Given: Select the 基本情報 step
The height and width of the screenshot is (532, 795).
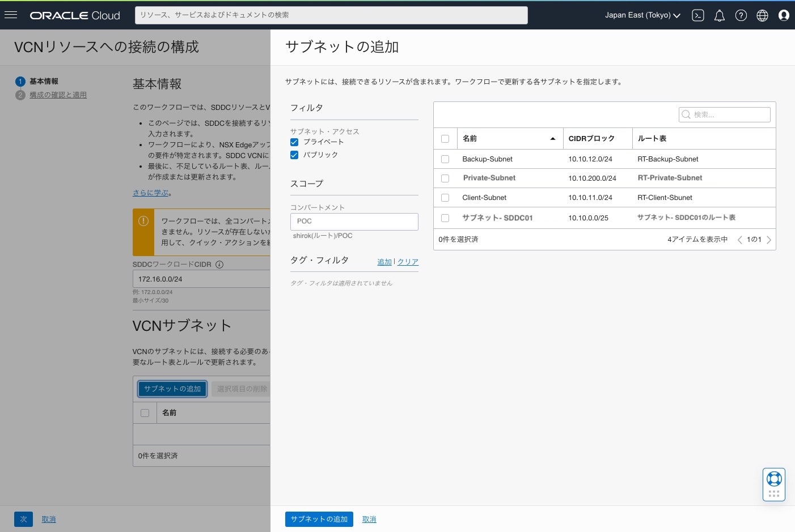Looking at the screenshot, I should point(44,81).
